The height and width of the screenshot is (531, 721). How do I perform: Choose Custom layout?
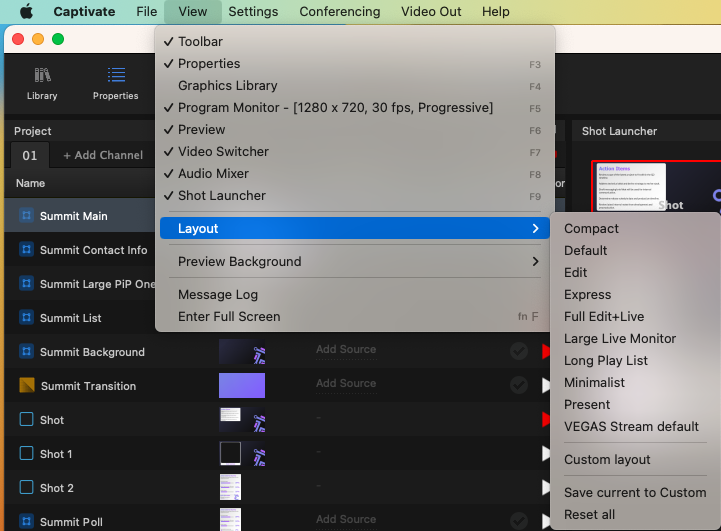(x=635, y=460)
